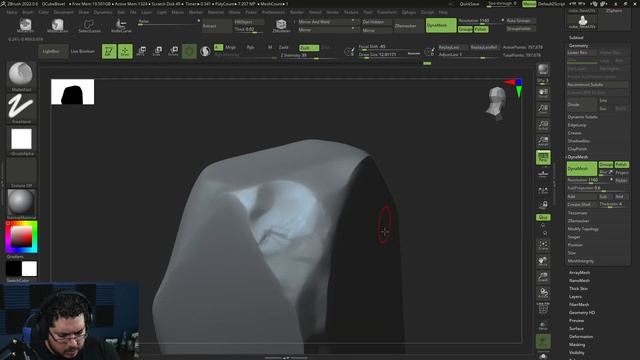
Task: Adjust the Draw Size slider
Action: pos(389,54)
